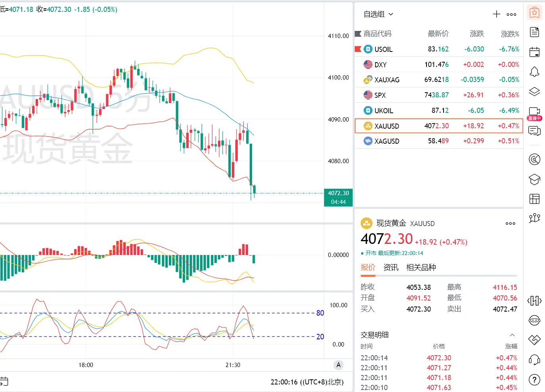Sort by 最新价 column header

(438, 34)
